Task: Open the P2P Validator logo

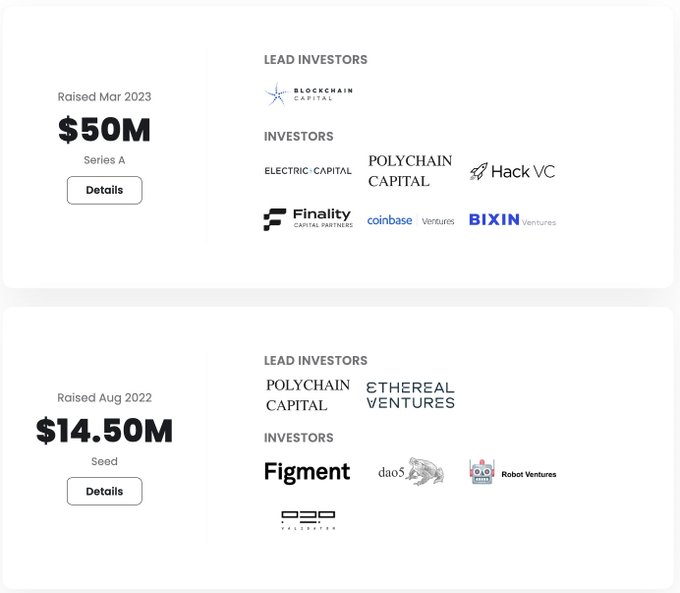Action: tap(308, 520)
